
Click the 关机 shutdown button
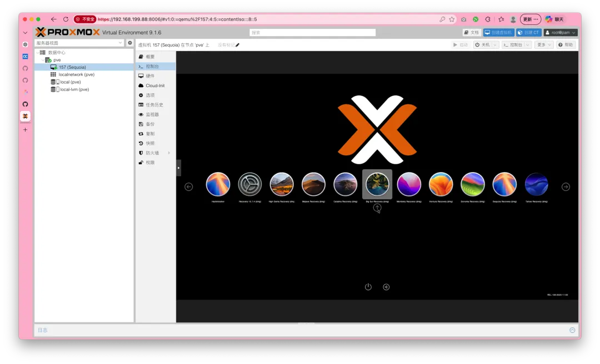point(483,45)
